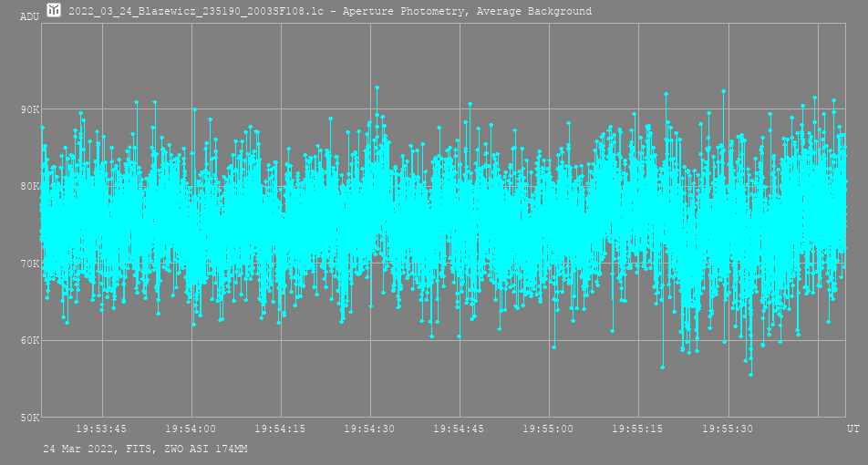
Task: Click the '19:54:45' time label
Action: coord(459,429)
